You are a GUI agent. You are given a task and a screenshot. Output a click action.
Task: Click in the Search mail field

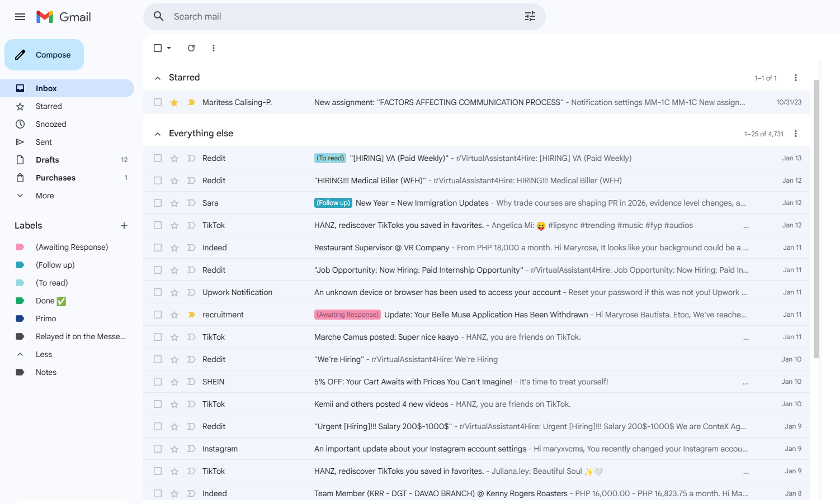(x=336, y=17)
